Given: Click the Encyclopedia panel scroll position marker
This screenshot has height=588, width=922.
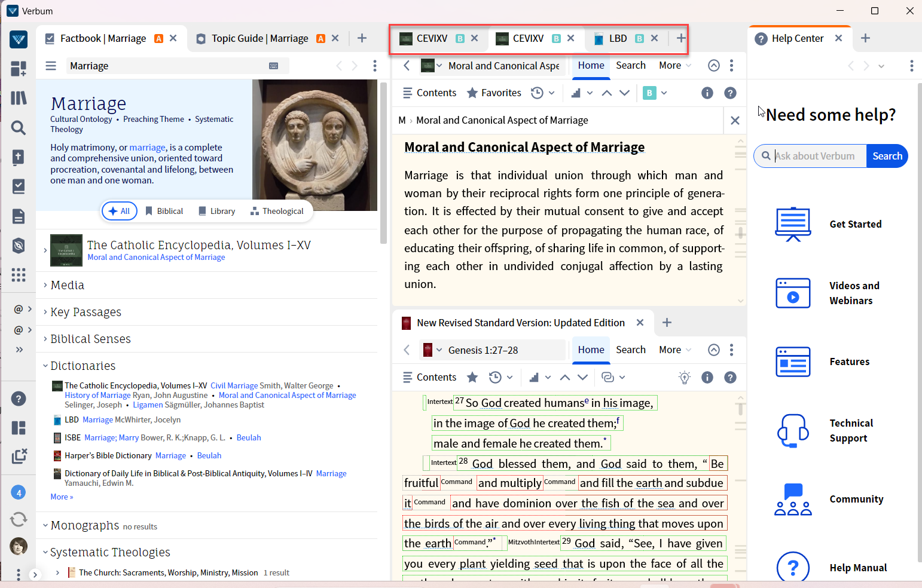Looking at the screenshot, I should pos(740,232).
